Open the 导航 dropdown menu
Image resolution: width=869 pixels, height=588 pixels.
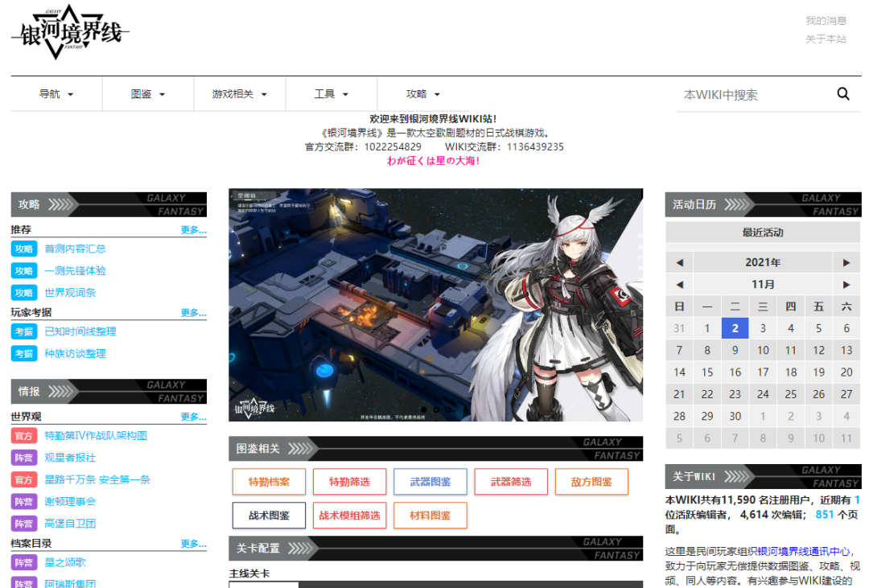pyautogui.click(x=56, y=94)
